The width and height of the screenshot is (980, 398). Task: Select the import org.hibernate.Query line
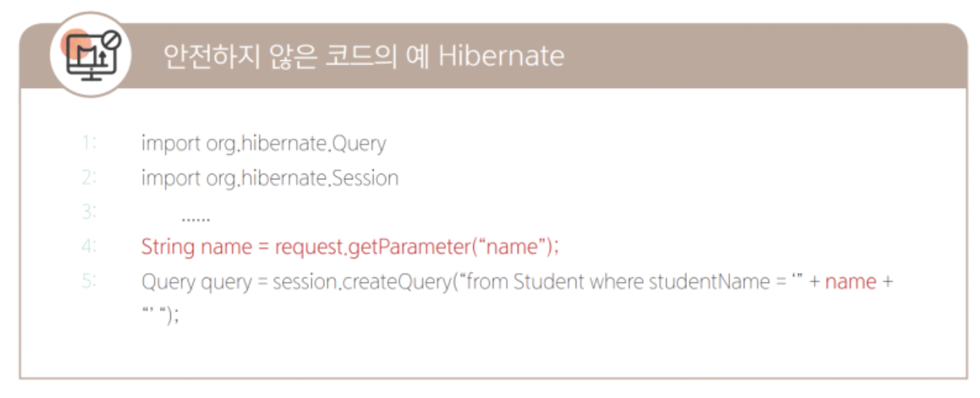[x=264, y=144]
